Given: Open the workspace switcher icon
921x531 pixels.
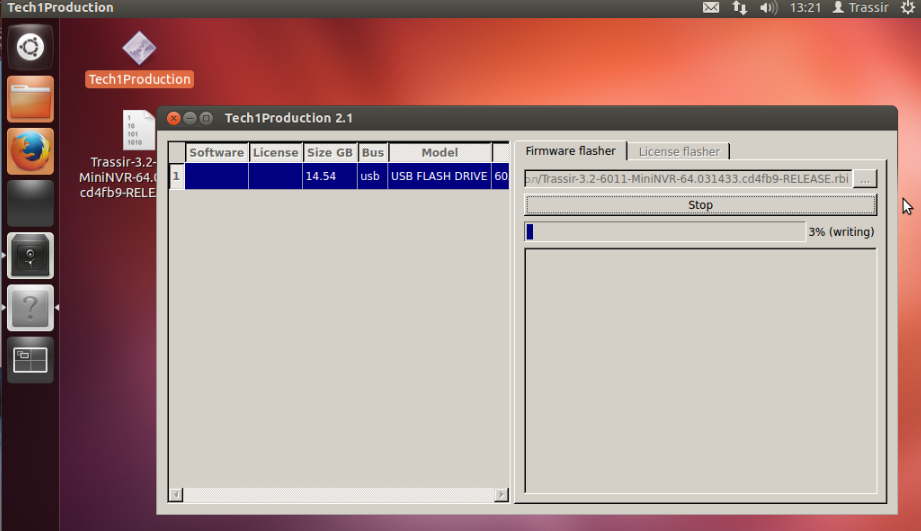Looking at the screenshot, I should coord(30,360).
